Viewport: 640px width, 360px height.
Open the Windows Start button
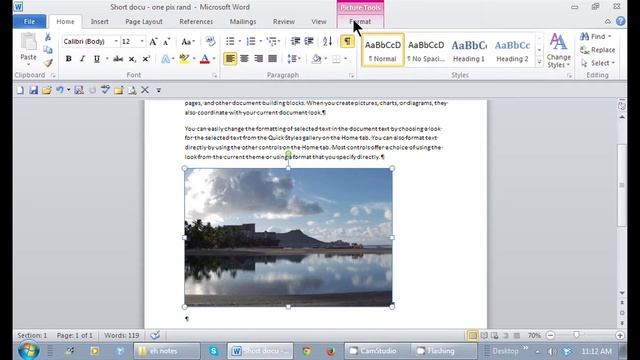(29, 351)
